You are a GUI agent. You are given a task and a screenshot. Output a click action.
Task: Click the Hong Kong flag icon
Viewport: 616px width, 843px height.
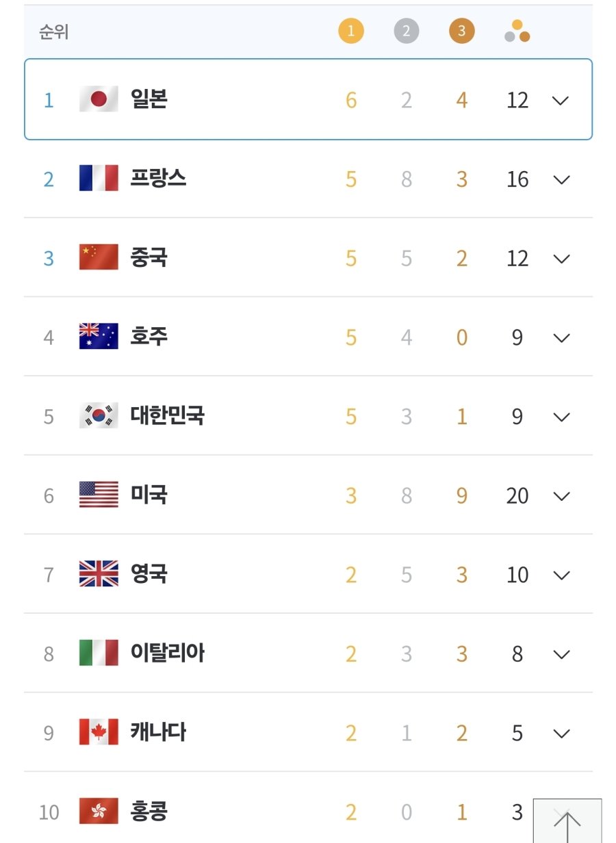pos(99,812)
